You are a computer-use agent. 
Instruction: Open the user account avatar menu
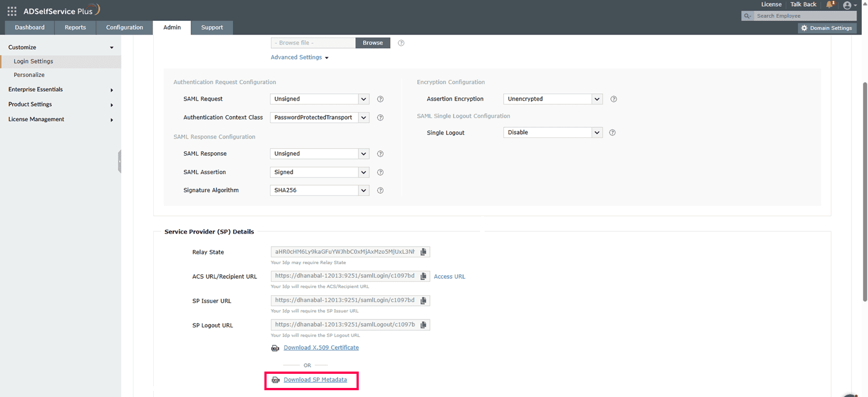pyautogui.click(x=847, y=5)
